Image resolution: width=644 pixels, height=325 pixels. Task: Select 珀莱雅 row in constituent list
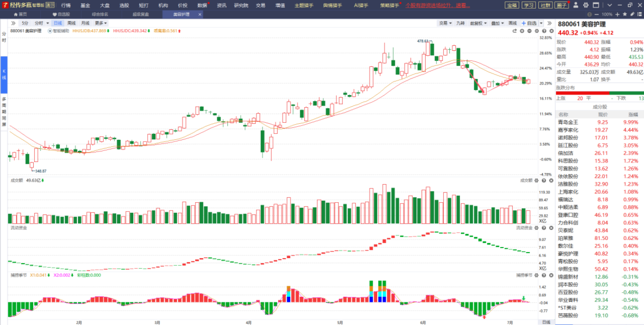(600, 238)
